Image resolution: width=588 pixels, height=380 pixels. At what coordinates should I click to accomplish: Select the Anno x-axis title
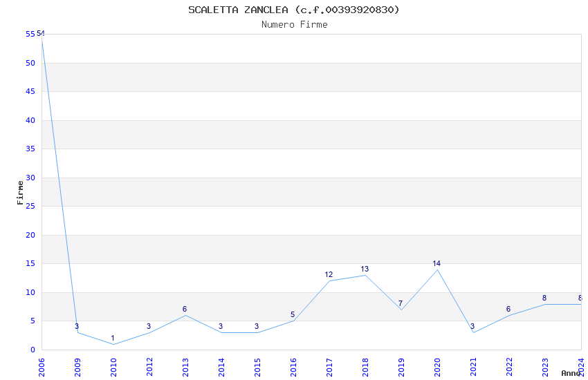pyautogui.click(x=571, y=373)
